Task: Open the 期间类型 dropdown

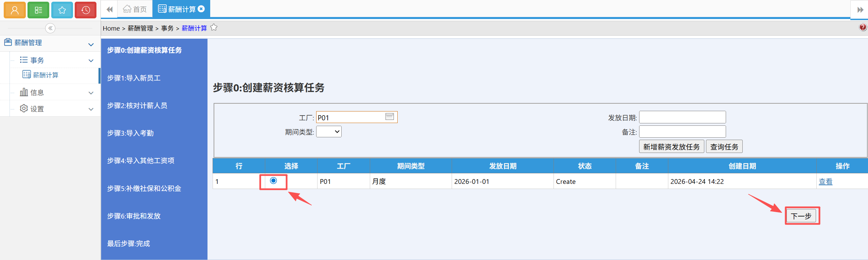Action: coord(329,132)
